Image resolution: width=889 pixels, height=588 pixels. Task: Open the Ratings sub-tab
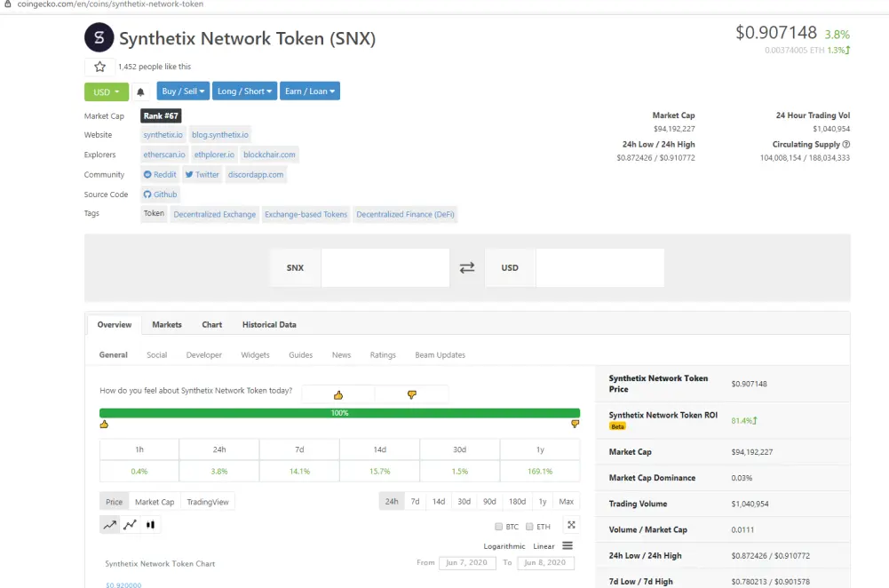[x=383, y=355]
